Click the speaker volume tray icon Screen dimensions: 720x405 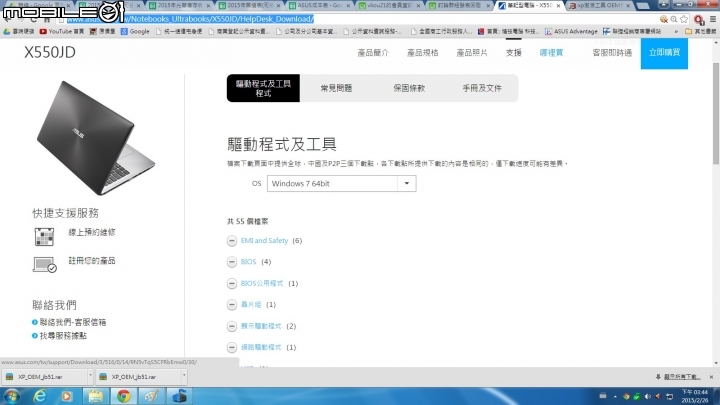click(x=647, y=396)
